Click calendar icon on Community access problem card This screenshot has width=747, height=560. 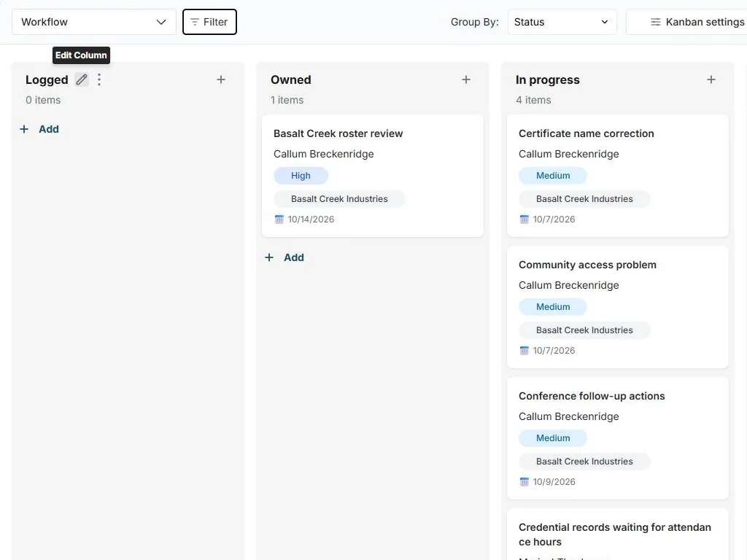[524, 351]
